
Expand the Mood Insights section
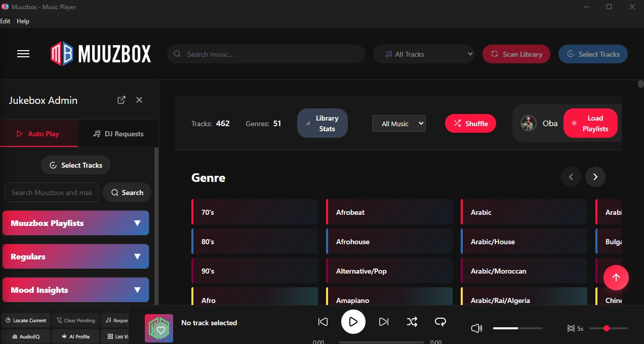pyautogui.click(x=75, y=290)
